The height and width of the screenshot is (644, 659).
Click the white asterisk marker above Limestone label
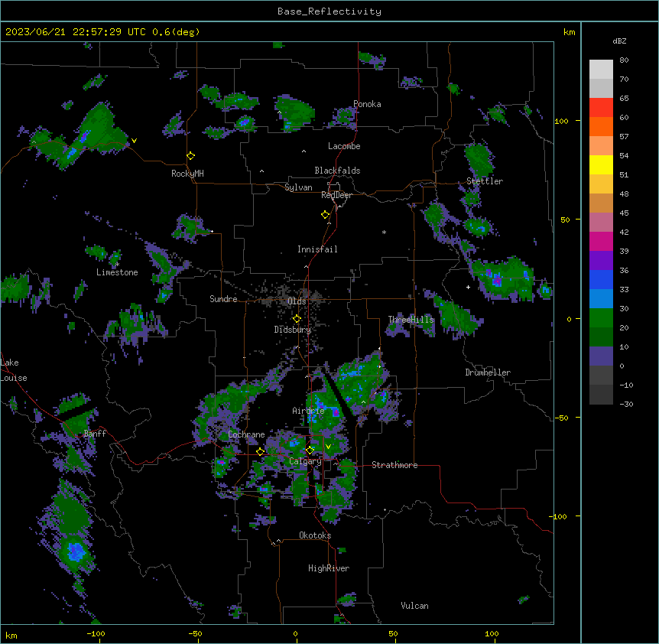(x=117, y=265)
